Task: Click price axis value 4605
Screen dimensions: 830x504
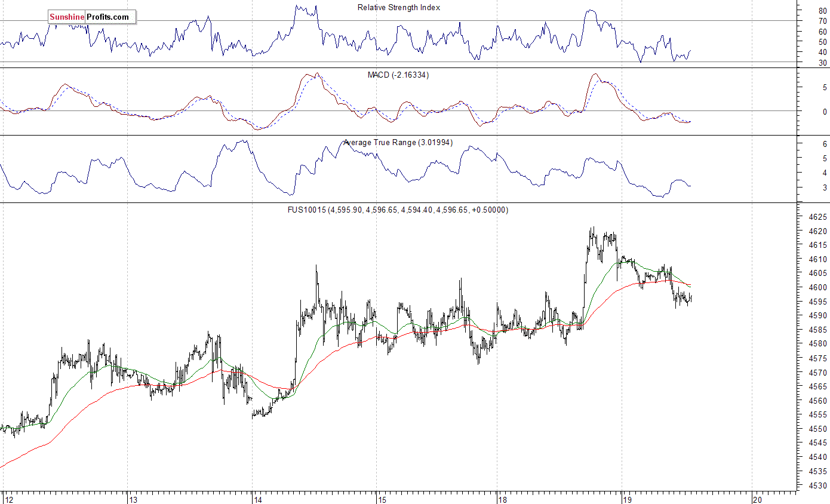Action: [x=817, y=273]
